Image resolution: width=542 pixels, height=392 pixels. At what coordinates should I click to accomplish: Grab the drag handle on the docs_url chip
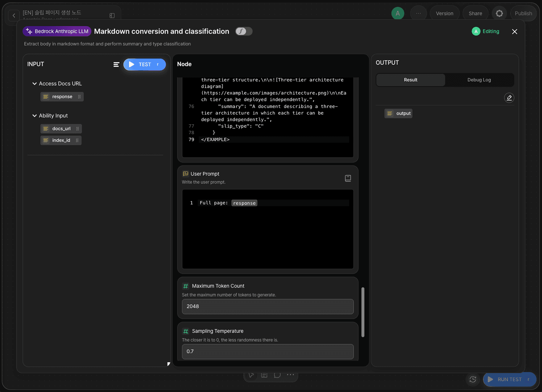tap(78, 129)
